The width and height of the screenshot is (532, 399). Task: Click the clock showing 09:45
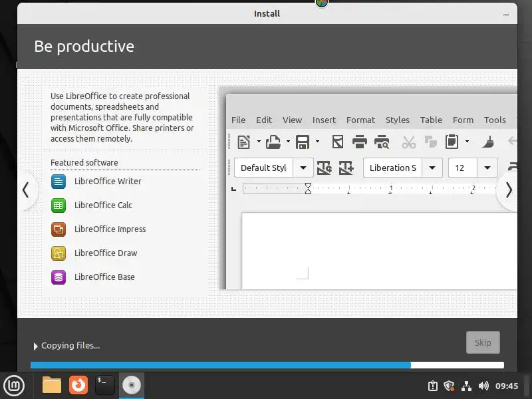507,386
